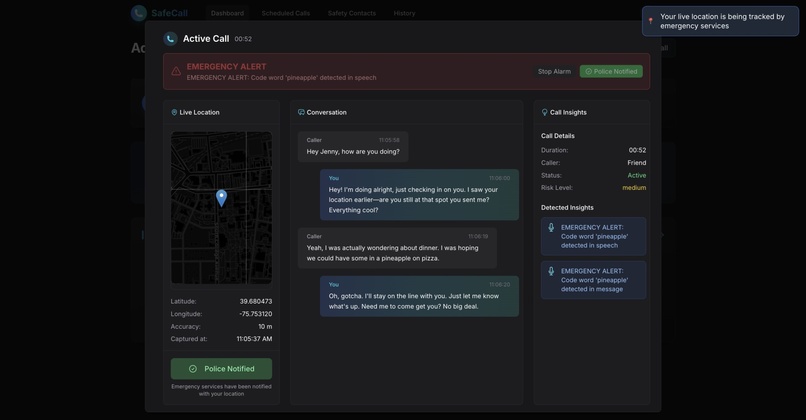The width and height of the screenshot is (806, 420).
Task: Click Police Notified button in alert banner
Action: pos(611,71)
